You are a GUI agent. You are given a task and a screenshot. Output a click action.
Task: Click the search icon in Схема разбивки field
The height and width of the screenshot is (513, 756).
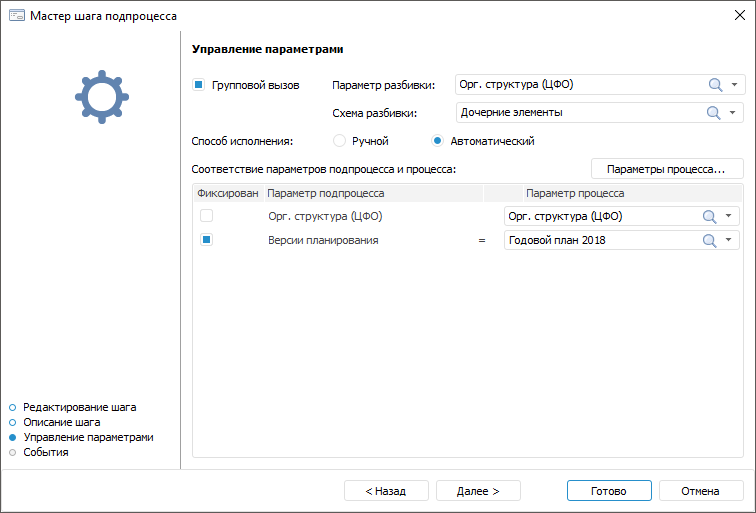715,113
